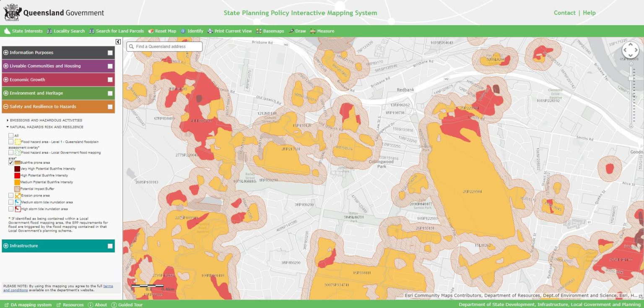Collapse the Safety and Resilience to Hazards section
The image size is (644, 308).
coord(5,107)
